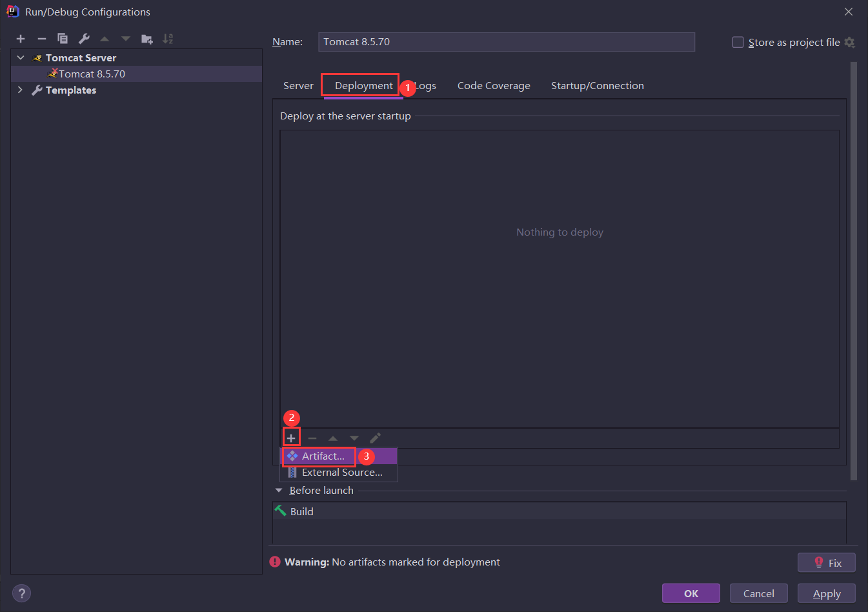
Task: Select External Source... menu entry
Action: coord(341,473)
